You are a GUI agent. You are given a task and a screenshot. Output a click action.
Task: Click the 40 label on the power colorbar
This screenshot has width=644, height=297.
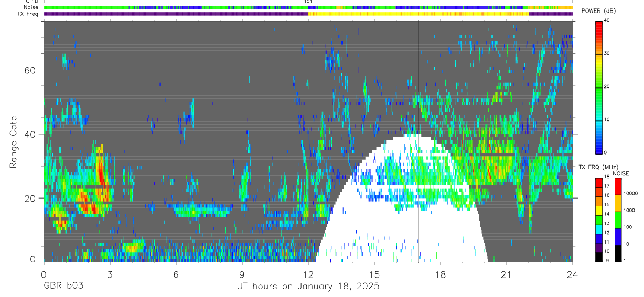pos(607,20)
